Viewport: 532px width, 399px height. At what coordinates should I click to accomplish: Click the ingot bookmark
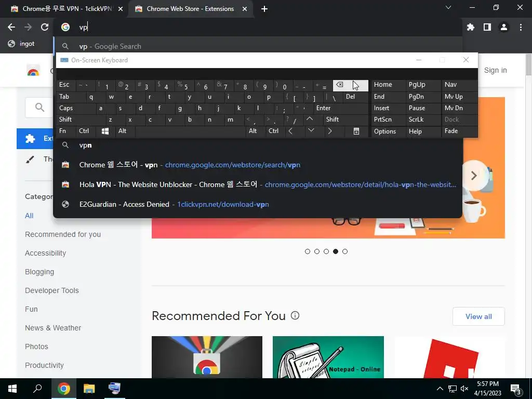(21, 44)
